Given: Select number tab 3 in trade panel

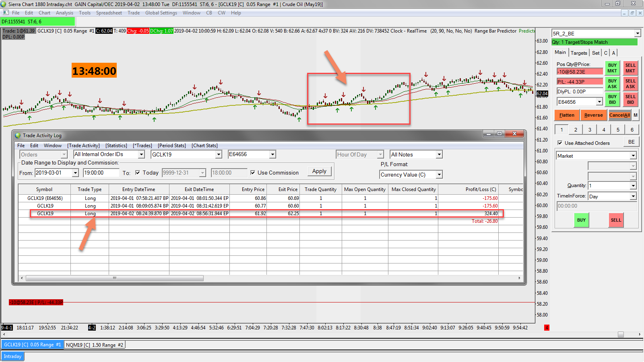Looking at the screenshot, I should pos(590,130).
